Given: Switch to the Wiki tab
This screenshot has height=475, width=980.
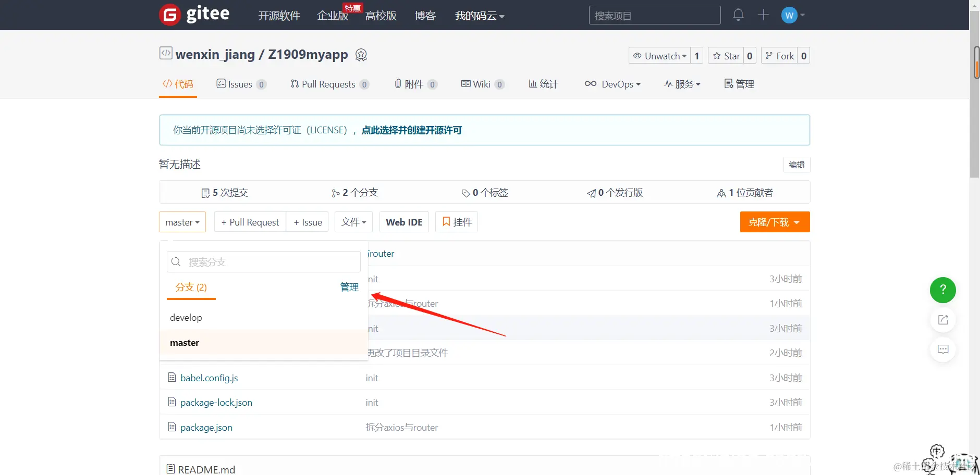Looking at the screenshot, I should pos(483,84).
